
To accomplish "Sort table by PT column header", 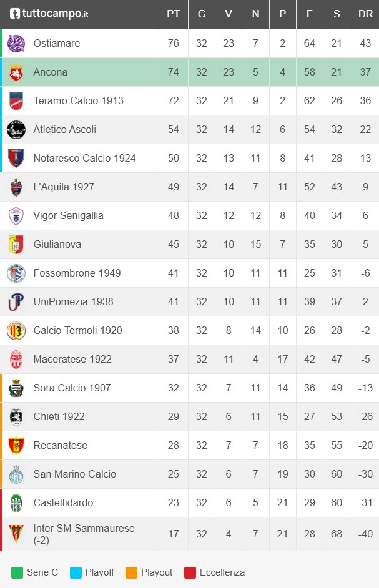I will [174, 14].
